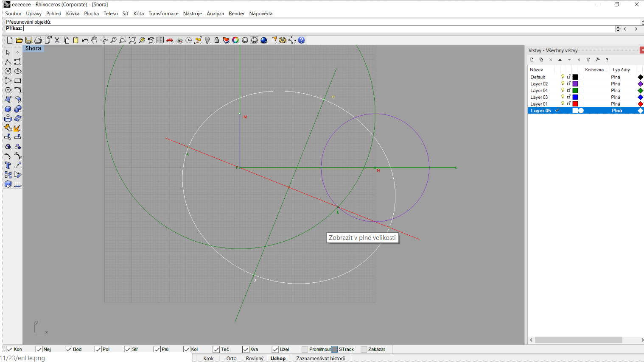Select the Rectangle tool in sidebar
Image resolution: width=644 pixels, height=362 pixels.
17,81
